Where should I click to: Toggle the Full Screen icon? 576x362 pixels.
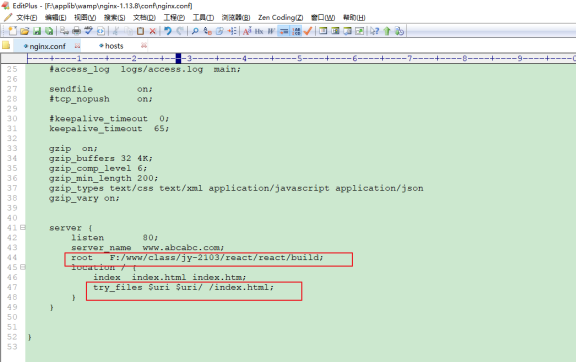click(x=360, y=31)
